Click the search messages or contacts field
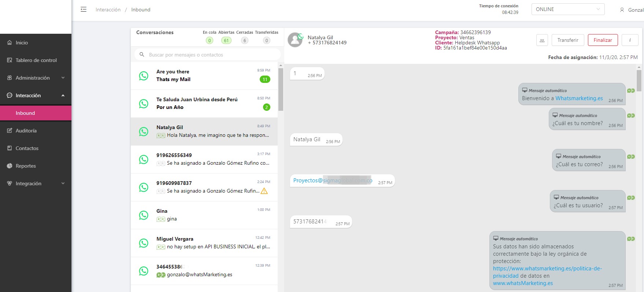Image resolution: width=644 pixels, height=292 pixels. pos(207,55)
